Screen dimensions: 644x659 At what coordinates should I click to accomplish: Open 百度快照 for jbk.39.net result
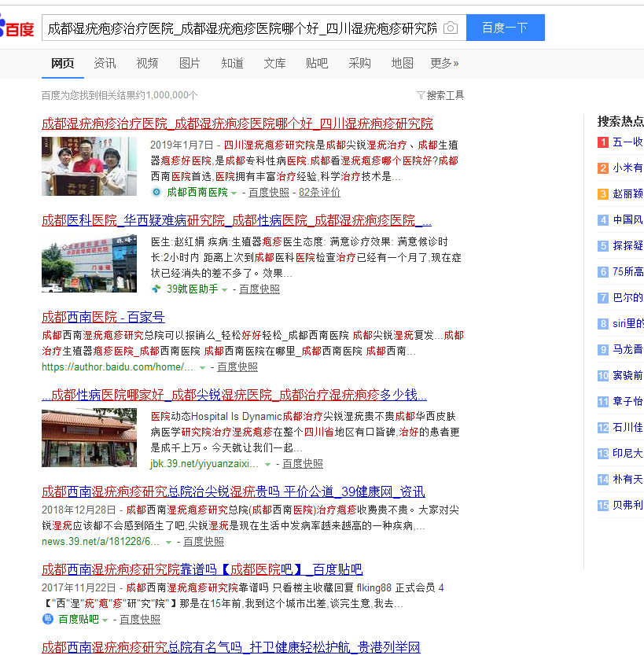pos(303,463)
